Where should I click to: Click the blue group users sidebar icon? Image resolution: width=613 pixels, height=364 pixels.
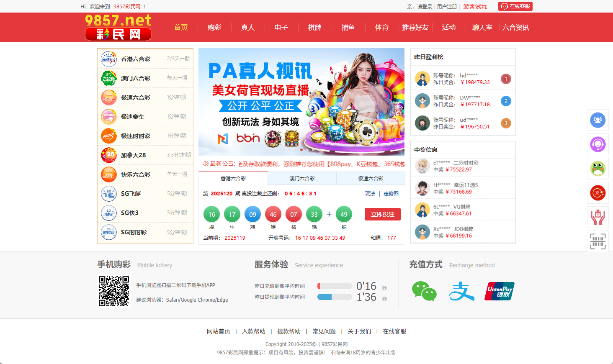pyautogui.click(x=598, y=120)
